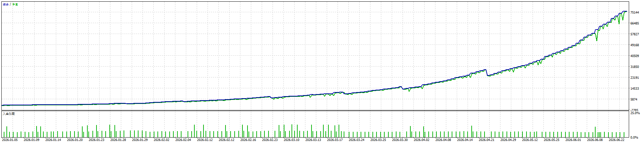The image size is (644, 143).
Task: Click the blue 结余 balance legend label
Action: (x=5, y=4)
